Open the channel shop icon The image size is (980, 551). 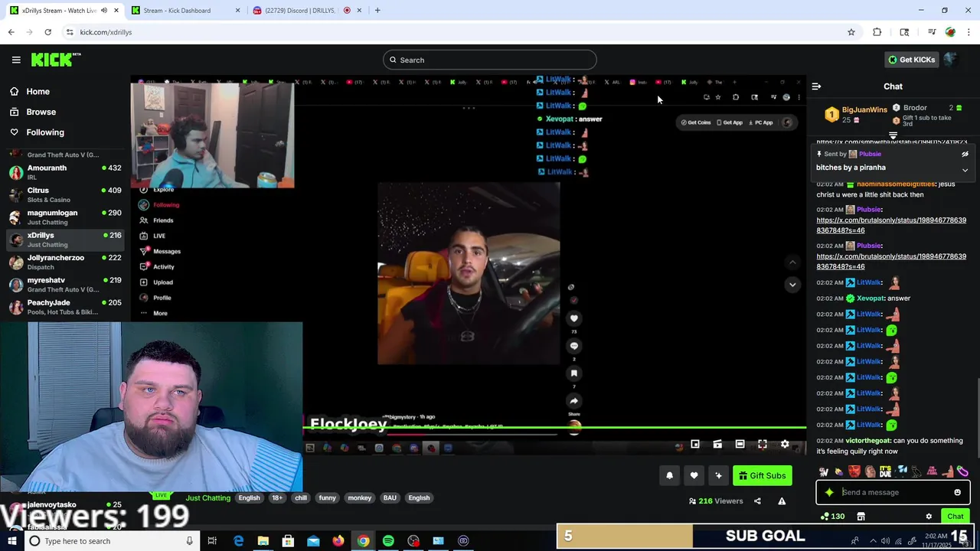click(x=861, y=517)
